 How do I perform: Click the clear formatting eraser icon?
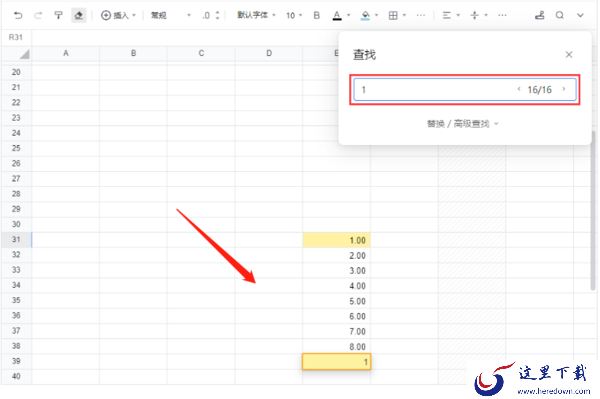click(x=79, y=15)
